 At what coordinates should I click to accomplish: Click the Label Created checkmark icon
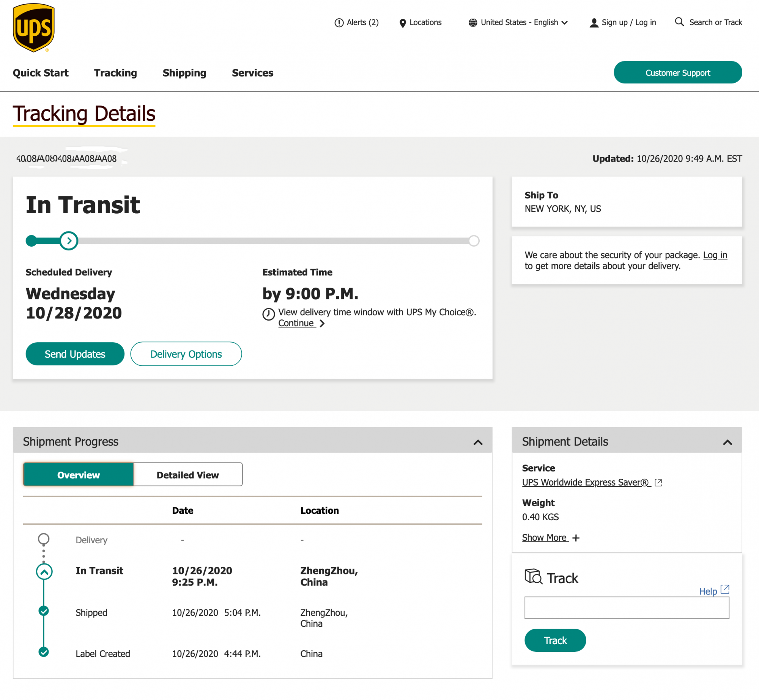(x=44, y=652)
